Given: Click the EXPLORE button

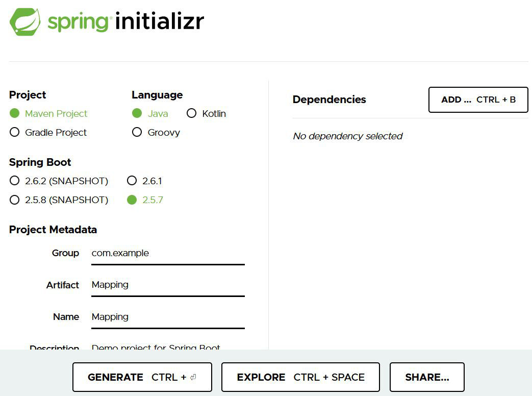Looking at the screenshot, I should coord(300,377).
